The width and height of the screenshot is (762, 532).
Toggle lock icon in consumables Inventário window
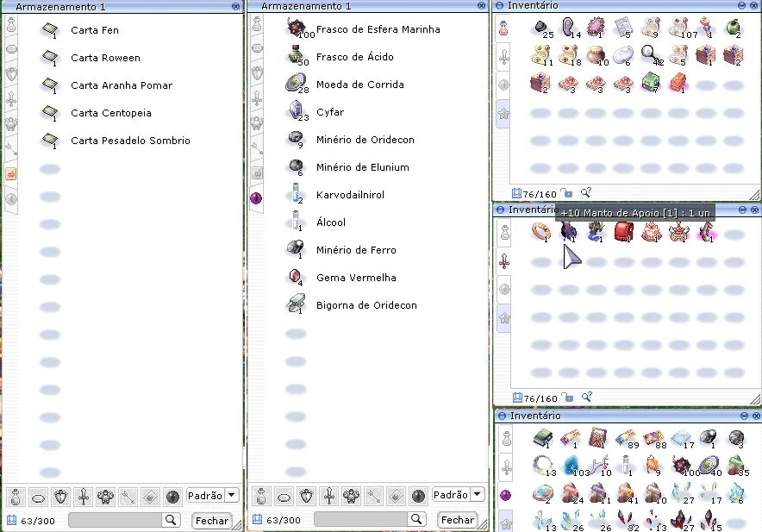(566, 193)
